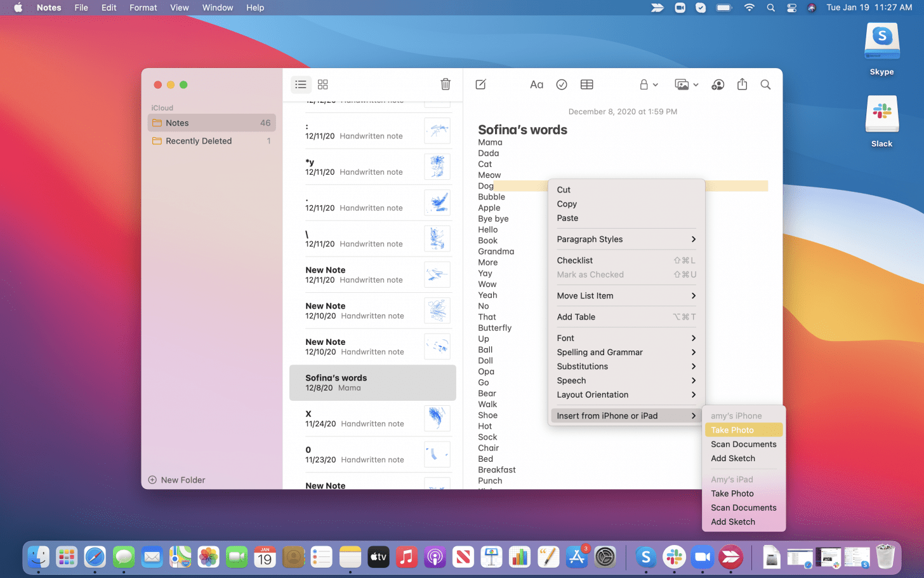The image size is (924, 578).
Task: Click the add people collaboration icon
Action: coord(718,84)
